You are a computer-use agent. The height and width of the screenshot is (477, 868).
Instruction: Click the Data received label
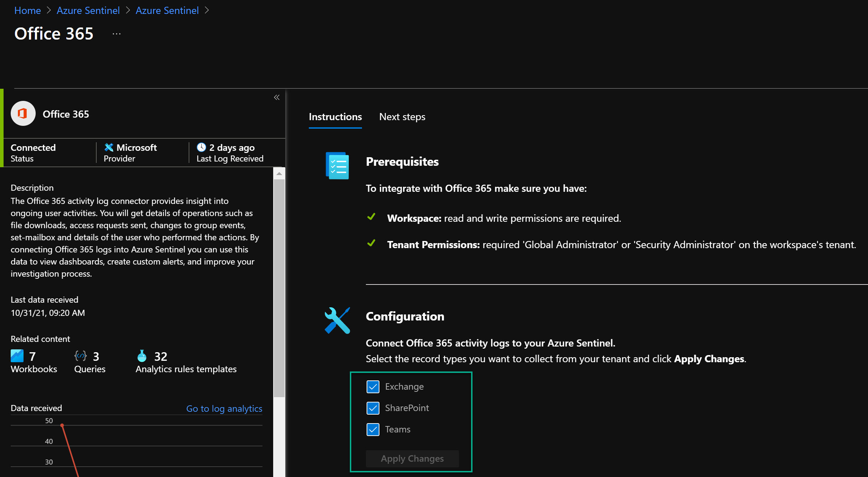(36, 408)
